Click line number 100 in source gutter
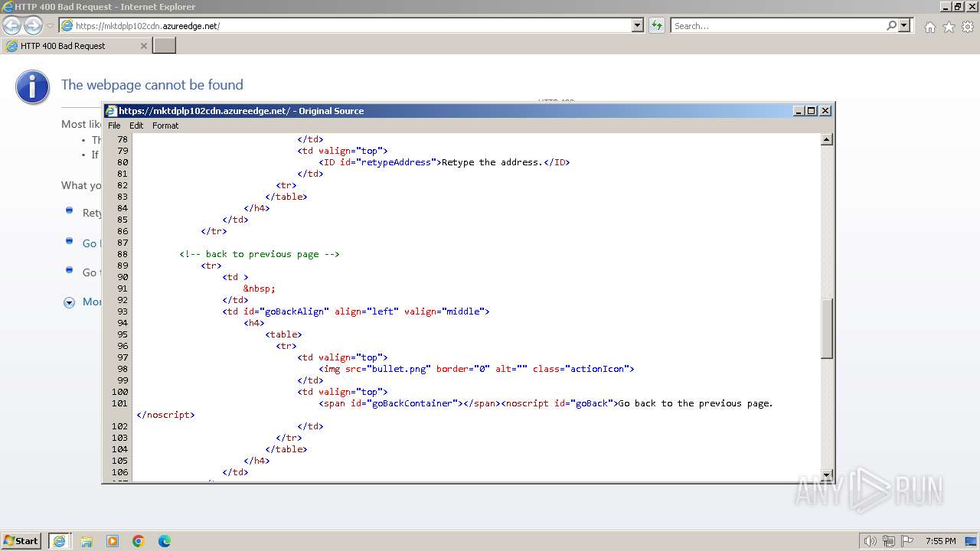This screenshot has width=980, height=551. (119, 392)
